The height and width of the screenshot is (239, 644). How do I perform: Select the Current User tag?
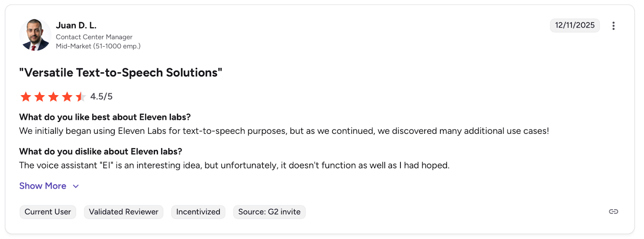47,212
